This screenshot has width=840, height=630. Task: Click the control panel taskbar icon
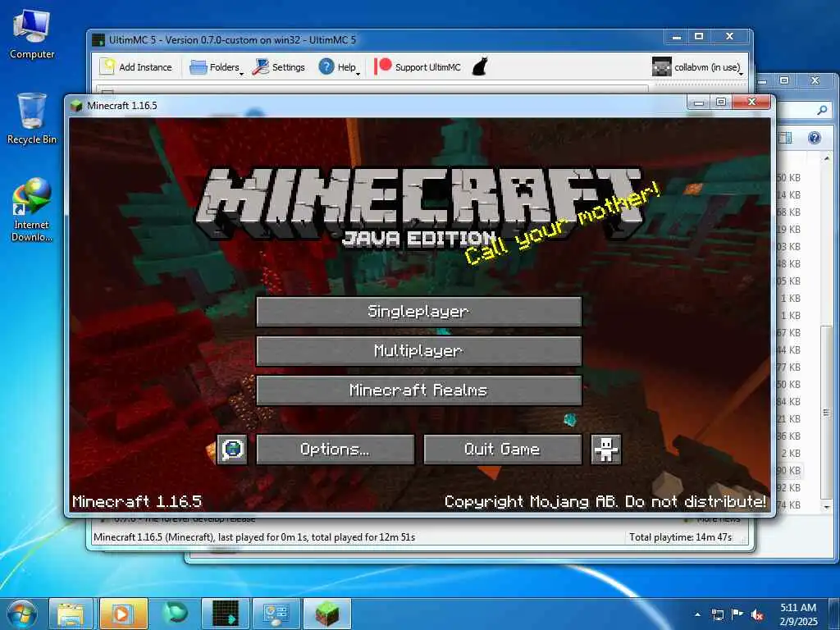click(x=276, y=614)
